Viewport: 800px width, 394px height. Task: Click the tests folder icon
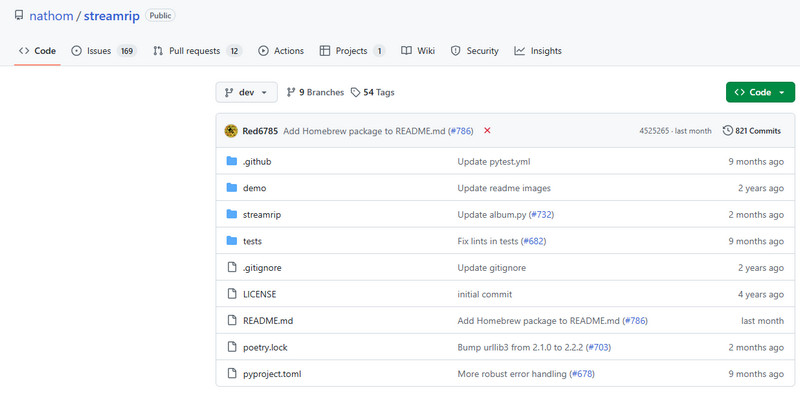[x=232, y=241]
